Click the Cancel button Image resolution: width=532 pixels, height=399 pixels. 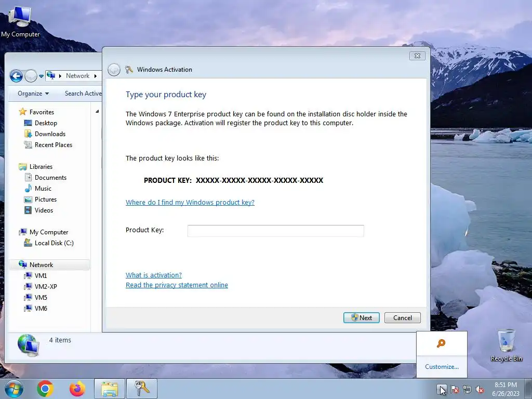click(403, 317)
